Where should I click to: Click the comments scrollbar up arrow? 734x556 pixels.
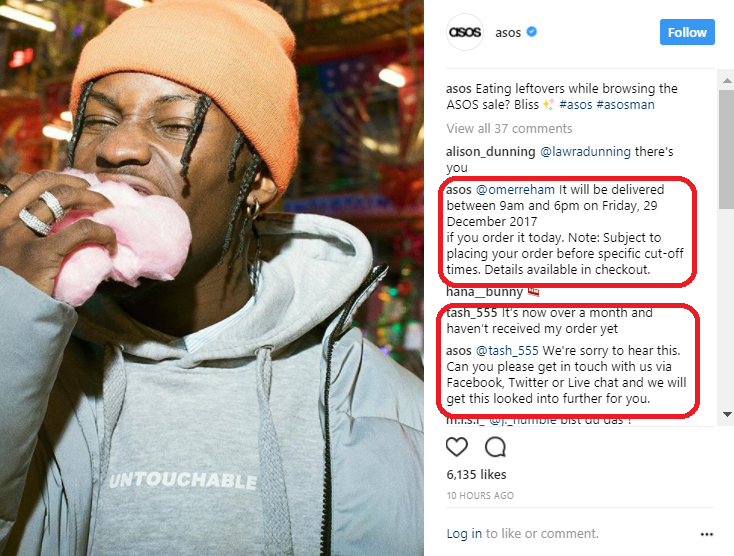coord(727,81)
